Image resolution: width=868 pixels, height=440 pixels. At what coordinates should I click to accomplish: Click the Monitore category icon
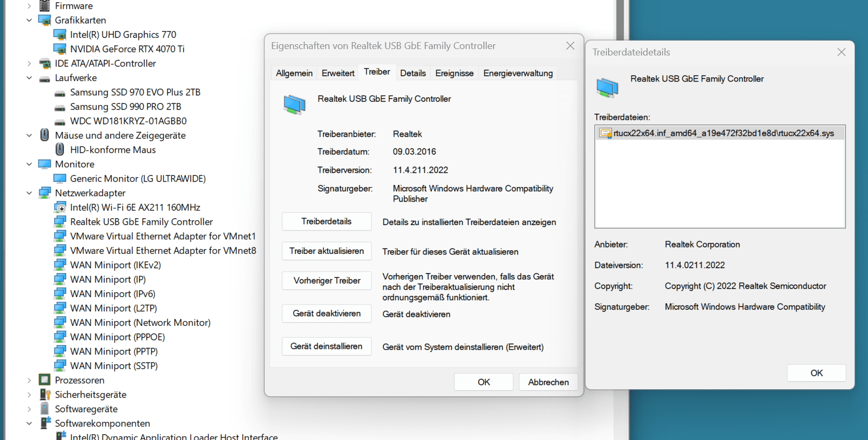pos(45,164)
